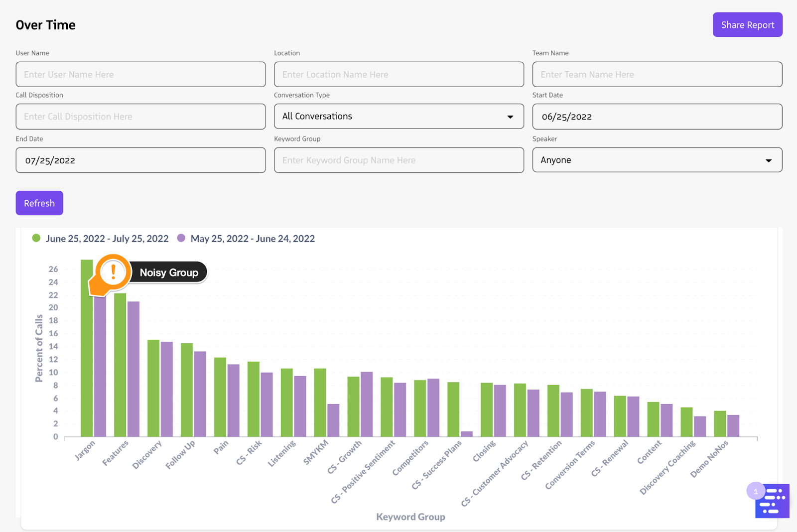The height and width of the screenshot is (532, 797).
Task: Click the chat notification badge
Action: coord(755,491)
